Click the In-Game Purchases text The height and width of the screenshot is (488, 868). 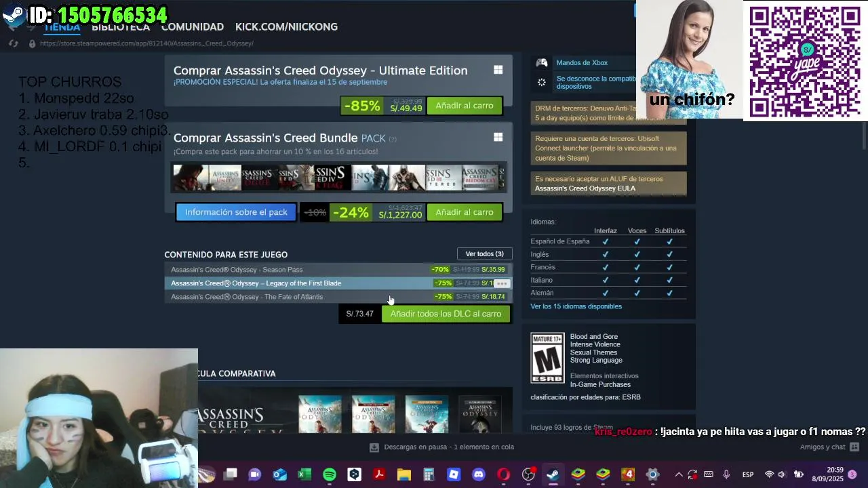[x=600, y=384]
